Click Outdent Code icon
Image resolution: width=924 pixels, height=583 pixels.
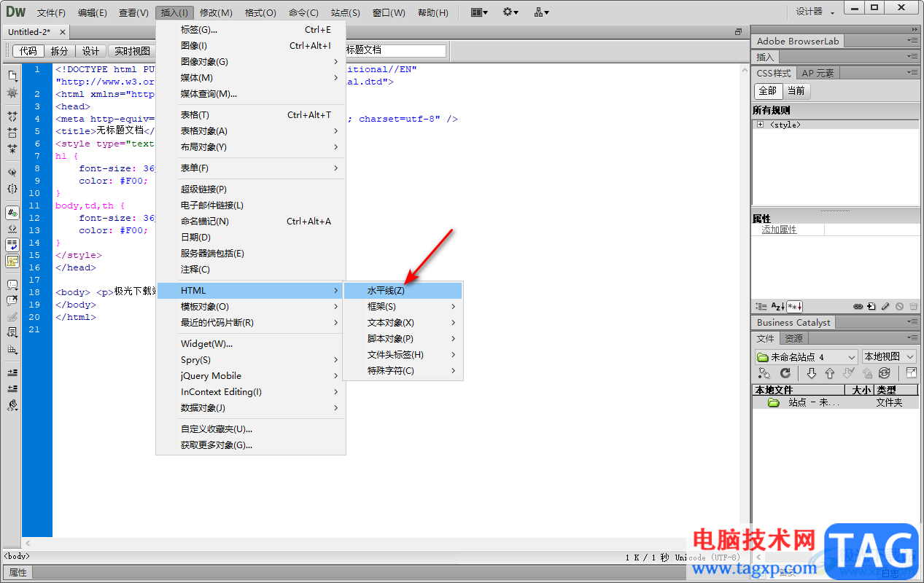(x=12, y=388)
